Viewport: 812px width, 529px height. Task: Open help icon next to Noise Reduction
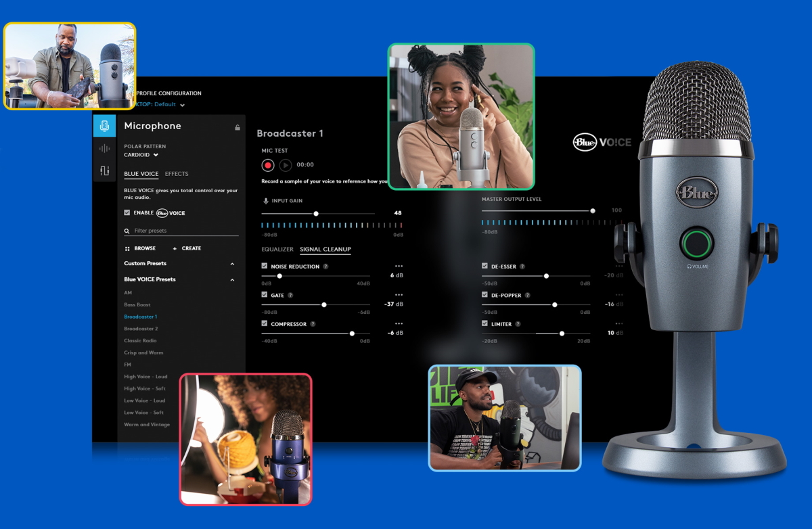click(326, 267)
